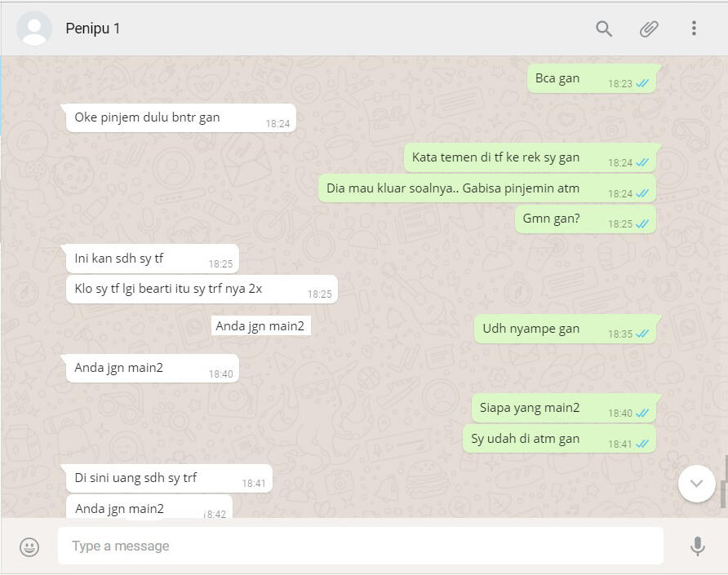The width and height of the screenshot is (728, 575).
Task: Focus the Type a message field
Action: coord(360,546)
